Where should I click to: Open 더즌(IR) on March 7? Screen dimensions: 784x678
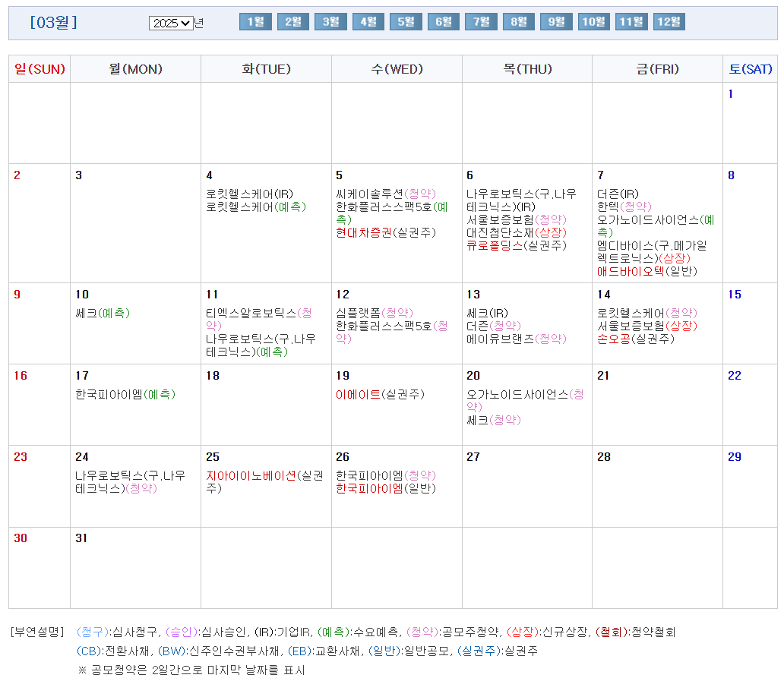618,194
